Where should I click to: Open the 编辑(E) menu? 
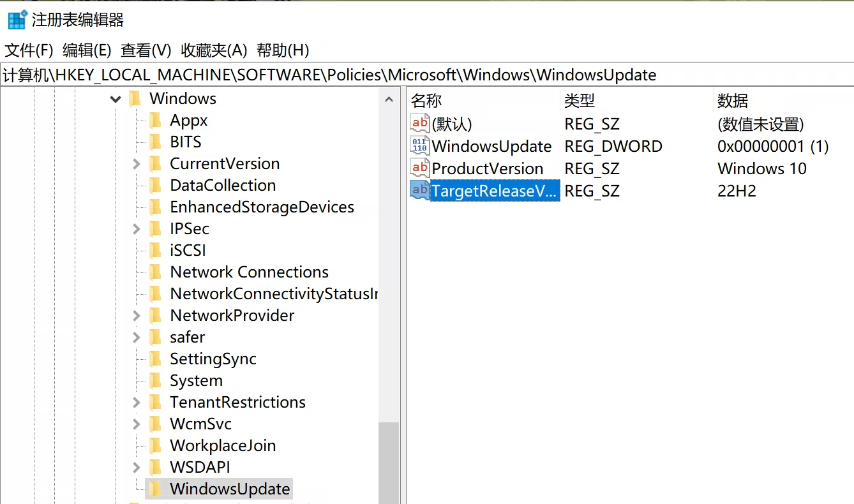point(87,50)
